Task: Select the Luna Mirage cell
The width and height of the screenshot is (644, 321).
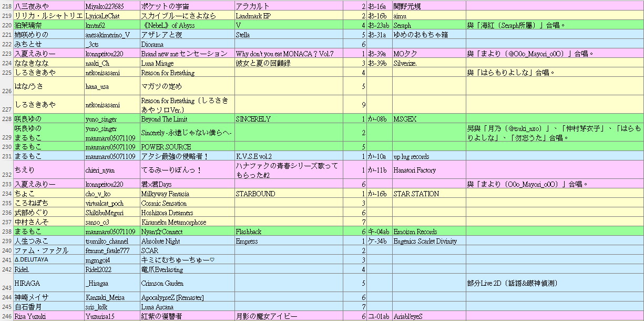Action: (x=187, y=63)
